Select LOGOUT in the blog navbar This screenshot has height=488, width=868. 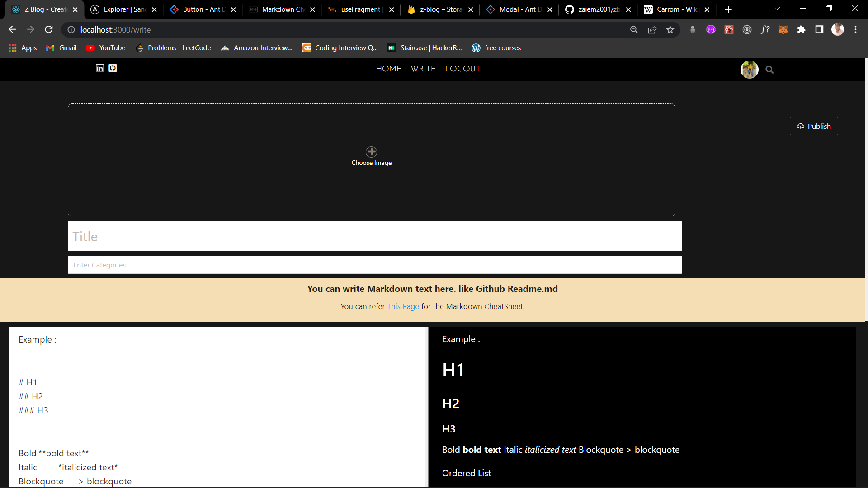point(462,69)
